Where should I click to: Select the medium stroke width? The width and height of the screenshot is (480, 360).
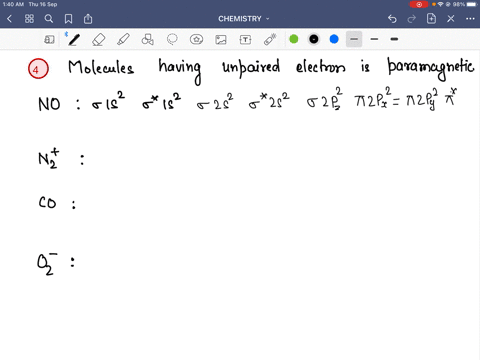pos(374,39)
